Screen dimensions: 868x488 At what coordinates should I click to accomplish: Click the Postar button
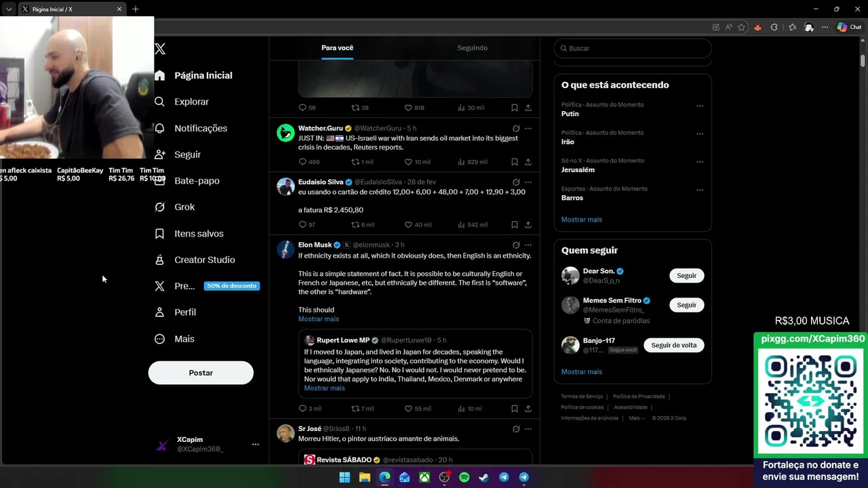pyautogui.click(x=201, y=373)
